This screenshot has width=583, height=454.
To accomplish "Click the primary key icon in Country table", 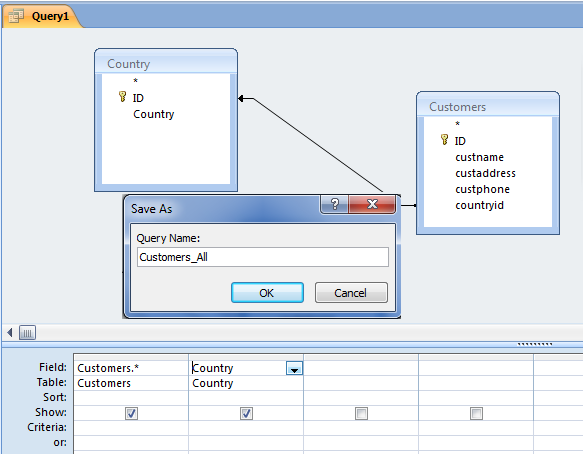I will 122,97.
